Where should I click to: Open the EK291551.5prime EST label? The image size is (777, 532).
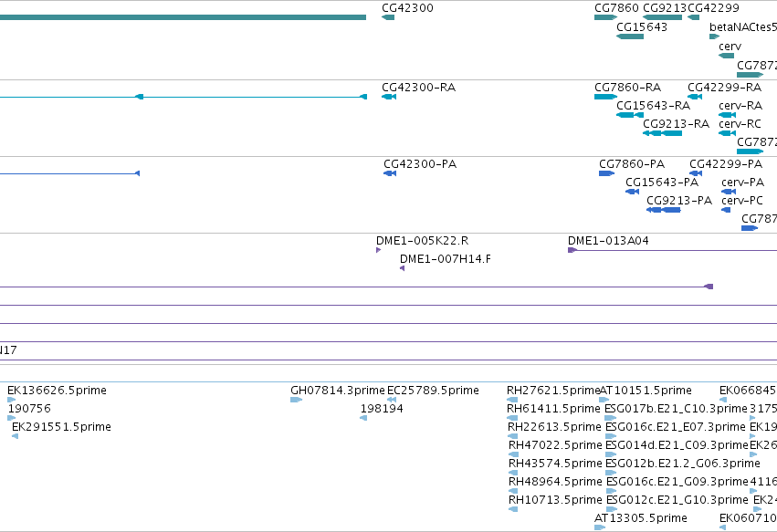[x=61, y=427]
